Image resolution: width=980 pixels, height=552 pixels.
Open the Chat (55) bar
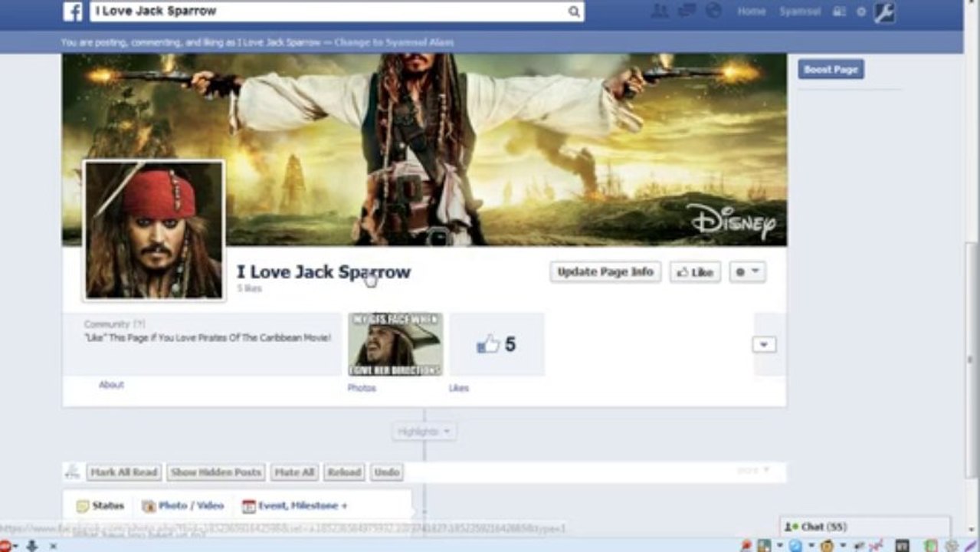864,527
